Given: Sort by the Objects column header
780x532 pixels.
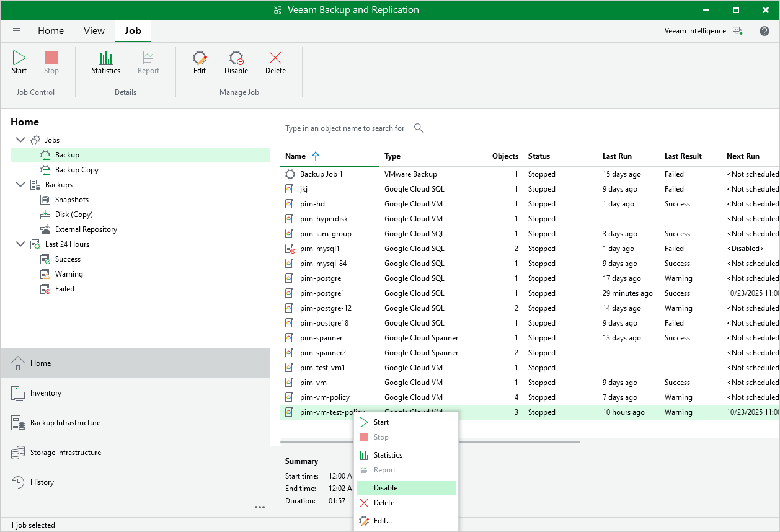Looking at the screenshot, I should click(505, 156).
